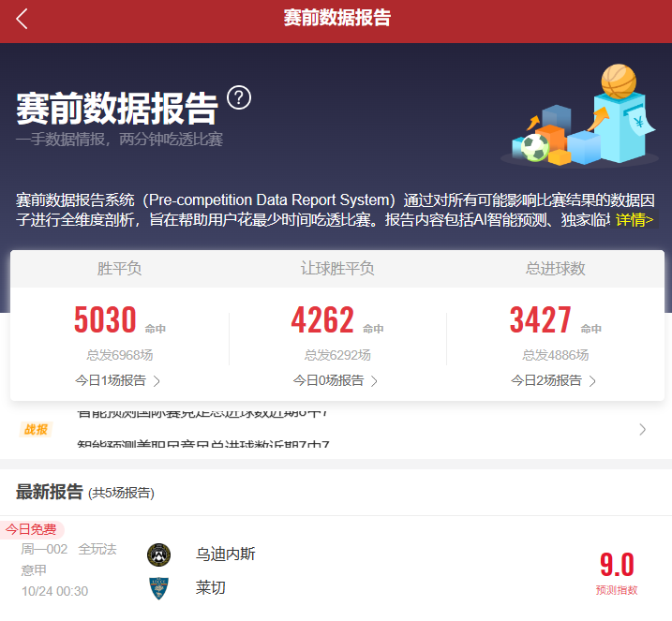Screen dimensions: 672x621
Task: Click 总发6292场 text
Action: point(337,355)
